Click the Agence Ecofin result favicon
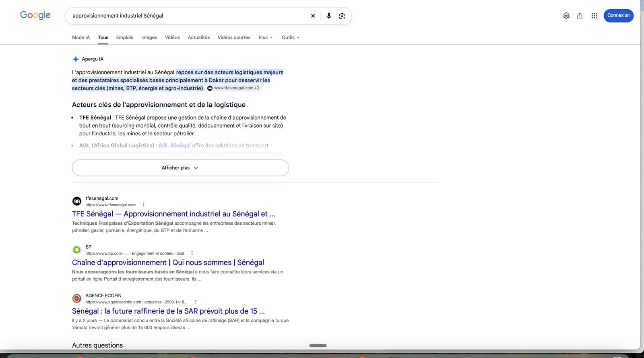 pos(77,298)
